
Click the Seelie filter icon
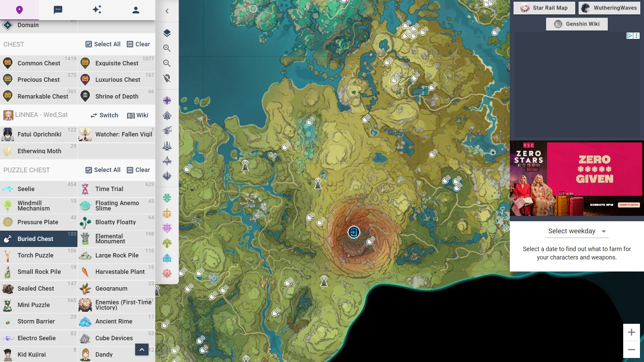click(x=8, y=189)
